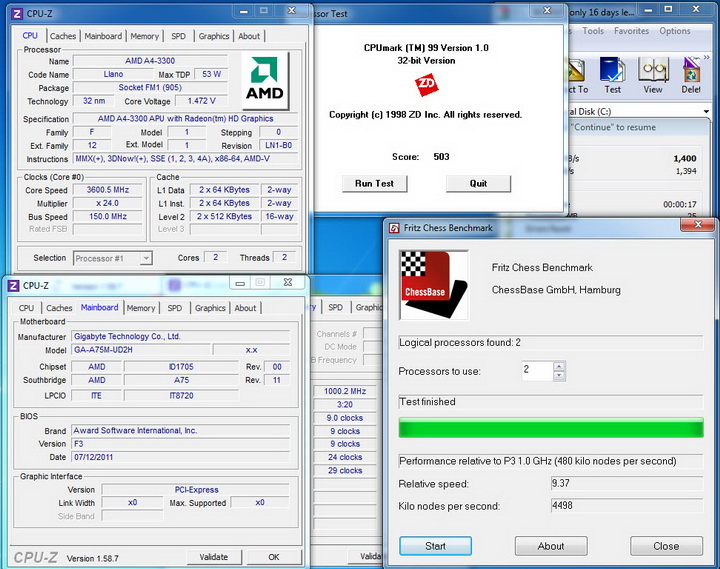Click the CPU-Z icon in Mainboard window title
Image resolution: width=720 pixels, height=569 pixels.
click(13, 286)
